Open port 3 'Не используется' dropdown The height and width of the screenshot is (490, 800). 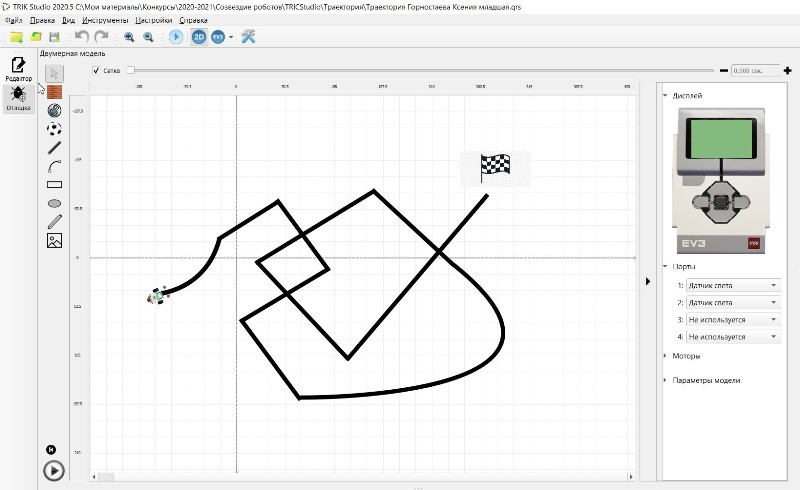pos(731,320)
